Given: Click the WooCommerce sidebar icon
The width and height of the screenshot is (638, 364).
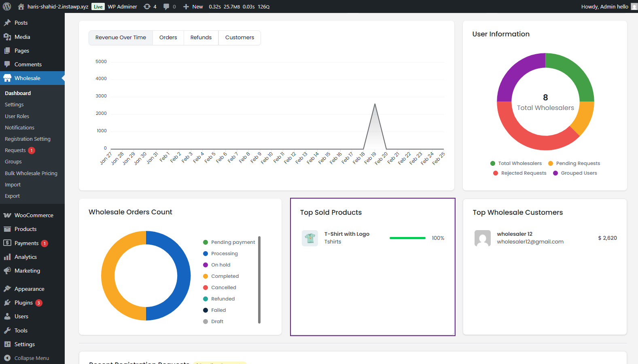Looking at the screenshot, I should pyautogui.click(x=7, y=215).
